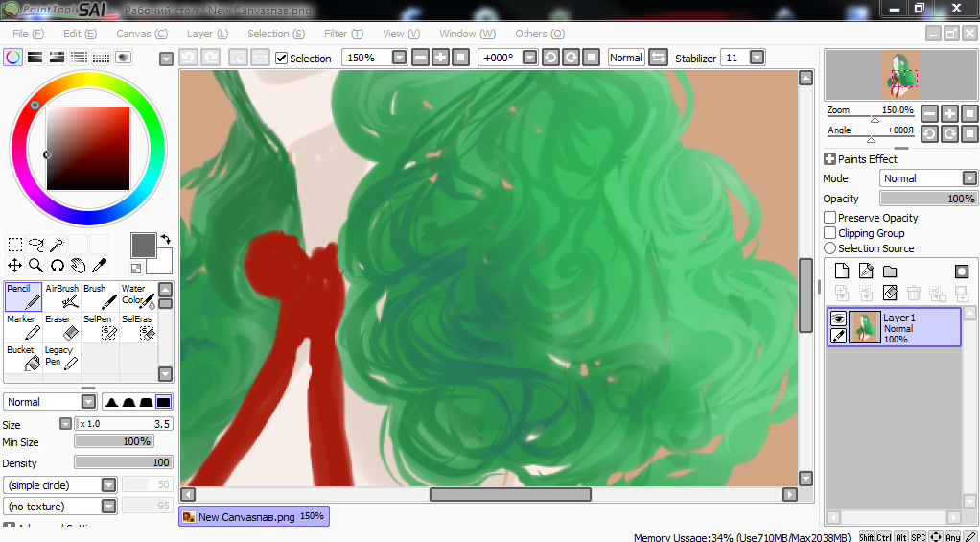Image resolution: width=980 pixels, height=542 pixels.
Task: Enable Clipping Group
Action: coord(830,233)
